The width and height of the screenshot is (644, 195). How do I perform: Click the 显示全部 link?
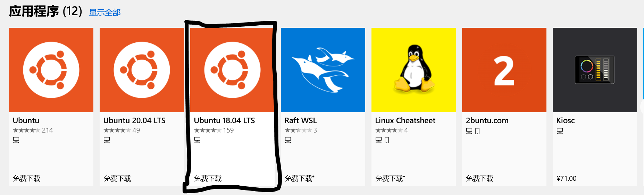105,13
